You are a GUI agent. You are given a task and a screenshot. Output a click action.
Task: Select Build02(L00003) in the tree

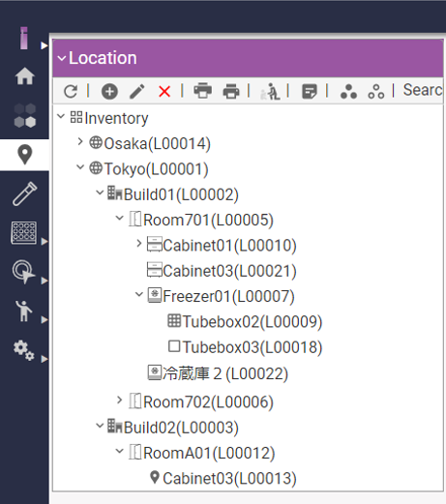coord(181,428)
